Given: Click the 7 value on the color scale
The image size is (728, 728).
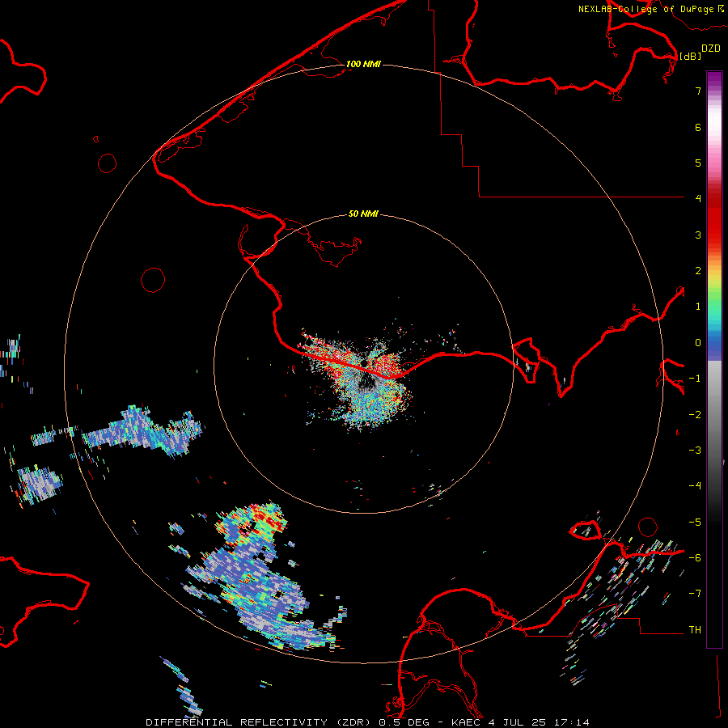Looking at the screenshot, I should pos(698,91).
